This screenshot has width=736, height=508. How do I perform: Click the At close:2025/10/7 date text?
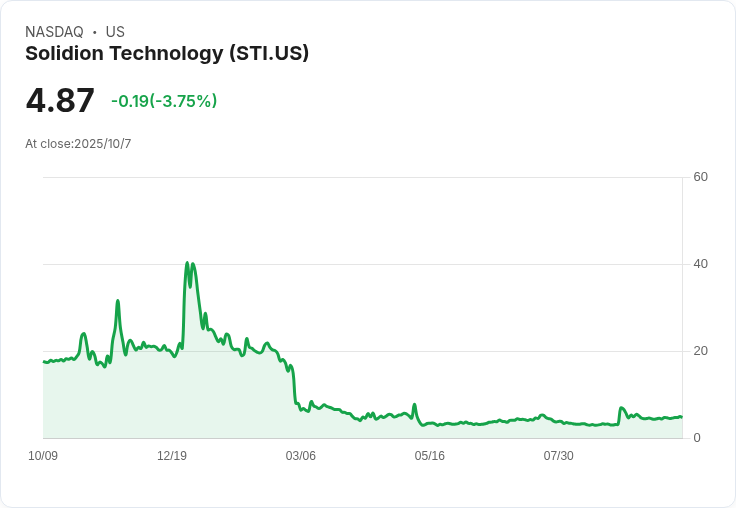pos(78,144)
